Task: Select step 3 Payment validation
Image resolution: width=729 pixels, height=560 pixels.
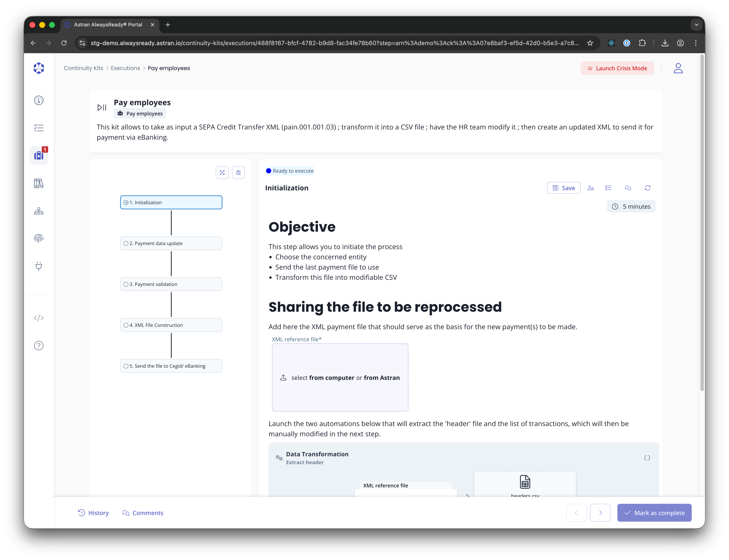Action: click(x=171, y=284)
